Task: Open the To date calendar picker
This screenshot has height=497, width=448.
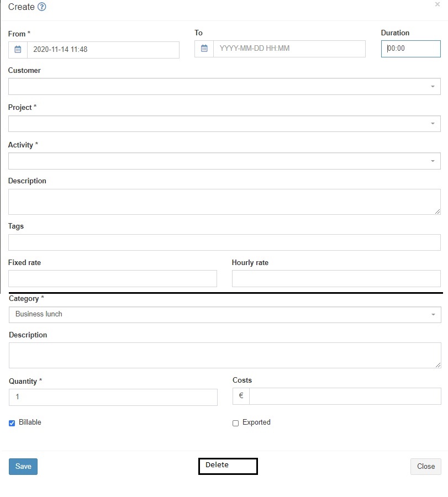Action: point(203,49)
